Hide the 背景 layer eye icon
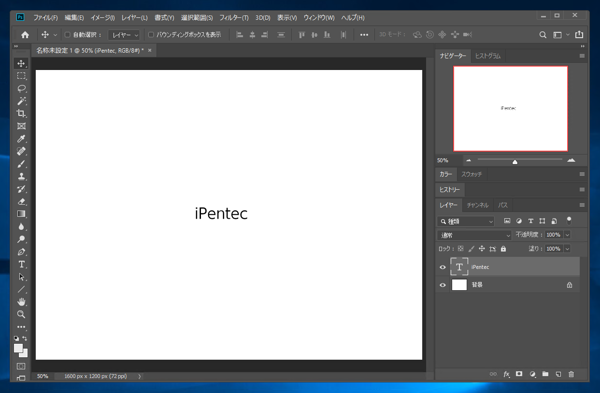 click(x=443, y=285)
